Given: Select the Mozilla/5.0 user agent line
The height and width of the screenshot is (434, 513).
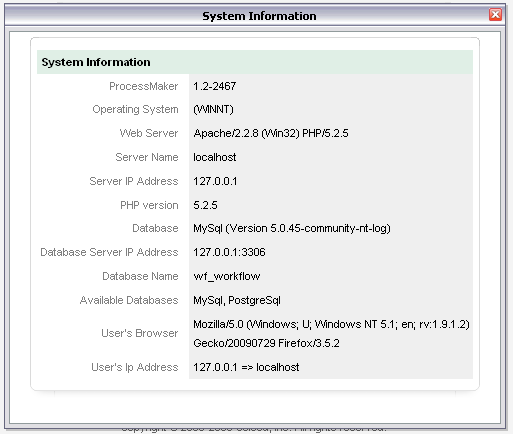Looking at the screenshot, I should [331, 324].
